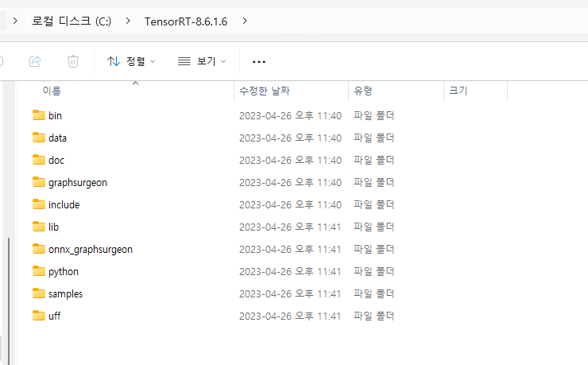Expand the chevron after 로컬 디스크 (C:)

coord(128,21)
